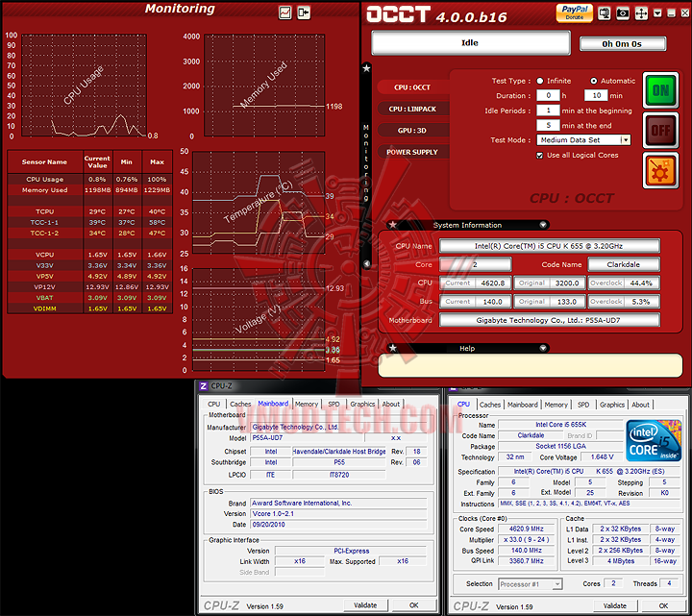Open the About tab in left CPU-Z window
The height and width of the screenshot is (616, 692).
point(390,404)
